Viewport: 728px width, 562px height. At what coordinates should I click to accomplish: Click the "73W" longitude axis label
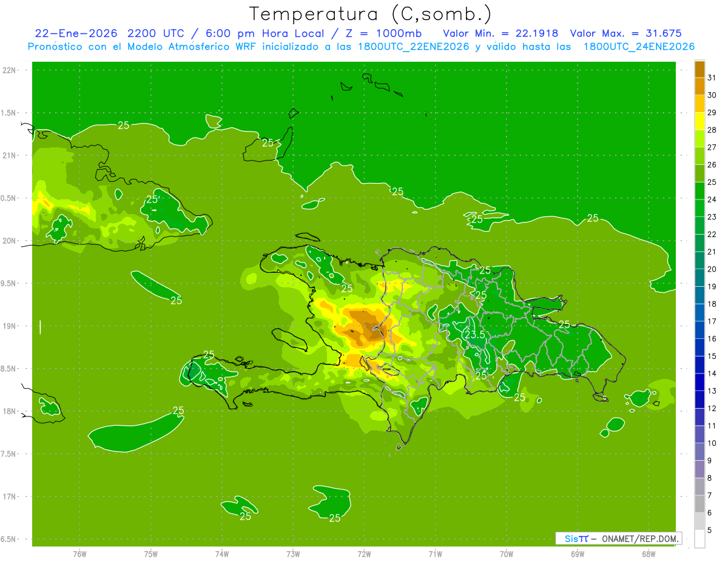coord(293,554)
